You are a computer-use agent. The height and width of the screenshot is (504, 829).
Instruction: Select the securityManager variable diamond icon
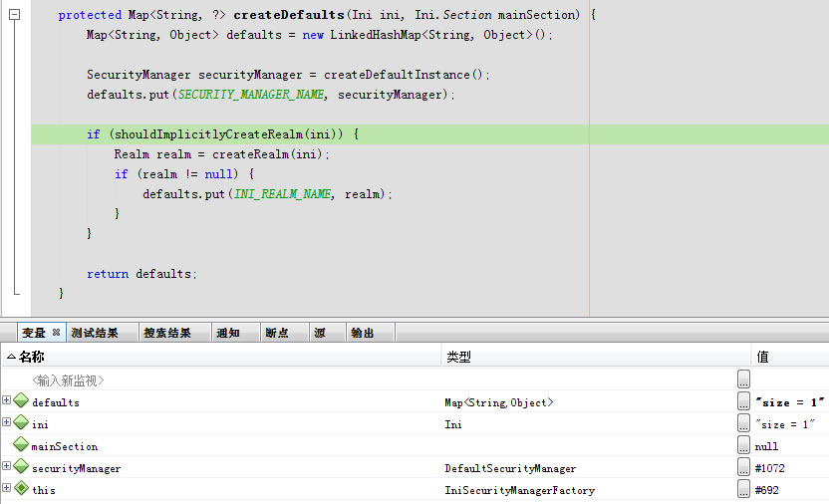click(21, 466)
